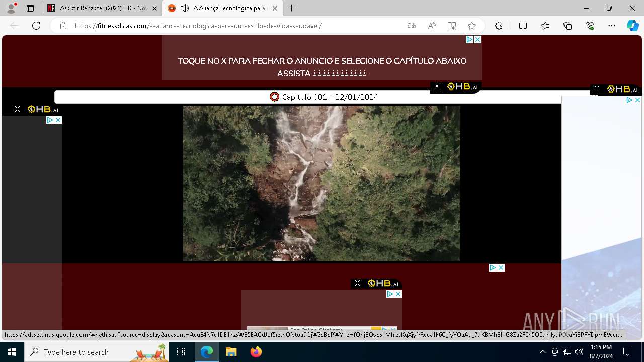
Task: Click the right sidebar ad image
Action: click(602, 219)
